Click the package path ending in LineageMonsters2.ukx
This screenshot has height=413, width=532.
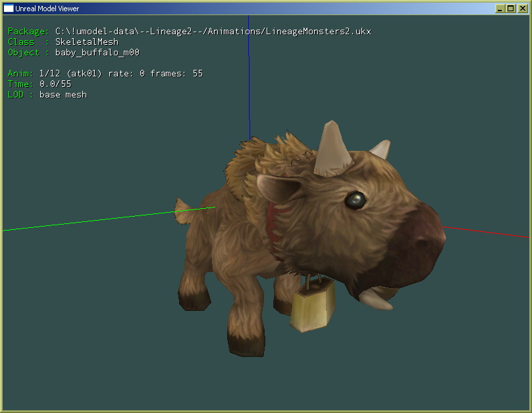click(213, 32)
